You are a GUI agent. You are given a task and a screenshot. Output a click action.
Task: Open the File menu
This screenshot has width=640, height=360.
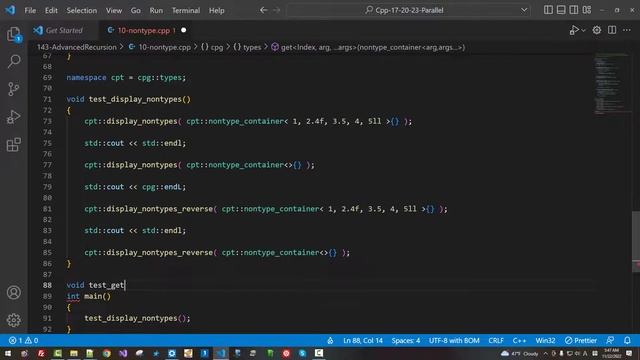[30, 10]
